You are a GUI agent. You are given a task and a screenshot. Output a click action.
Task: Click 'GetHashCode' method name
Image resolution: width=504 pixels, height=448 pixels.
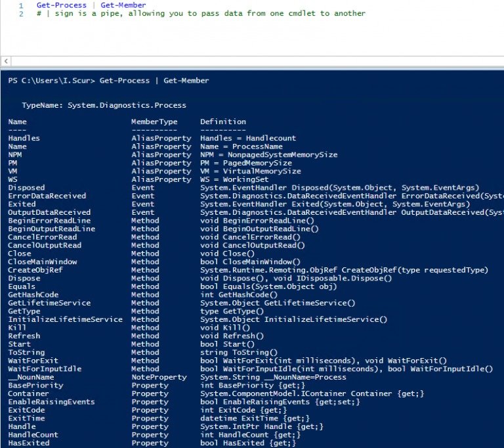coord(33,295)
